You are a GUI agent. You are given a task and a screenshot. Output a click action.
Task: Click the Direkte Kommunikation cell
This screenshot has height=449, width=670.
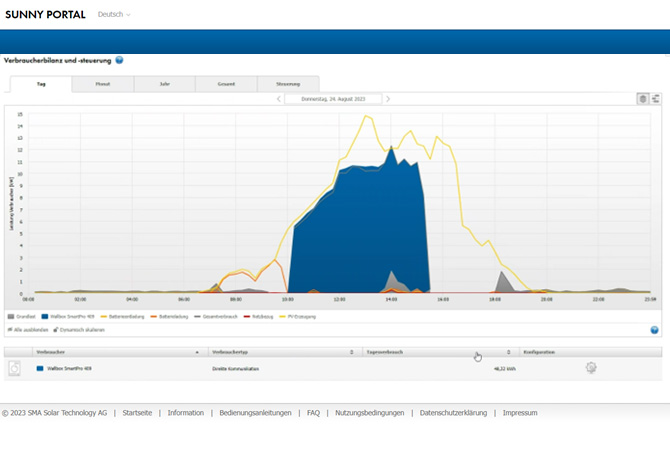pyautogui.click(x=235, y=369)
